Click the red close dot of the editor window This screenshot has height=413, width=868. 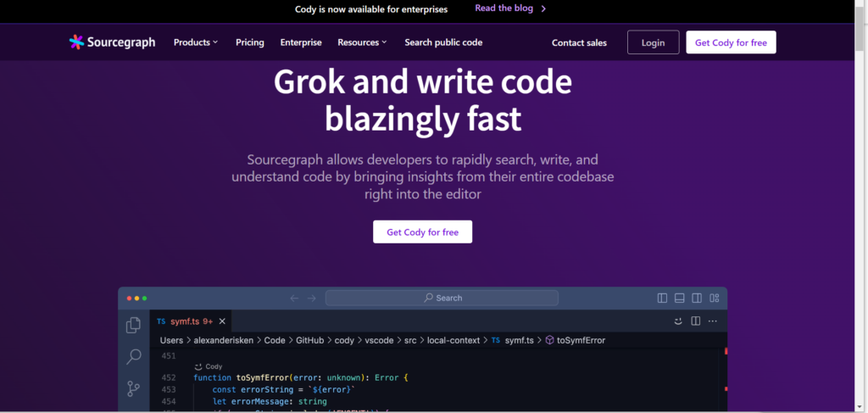click(x=129, y=299)
